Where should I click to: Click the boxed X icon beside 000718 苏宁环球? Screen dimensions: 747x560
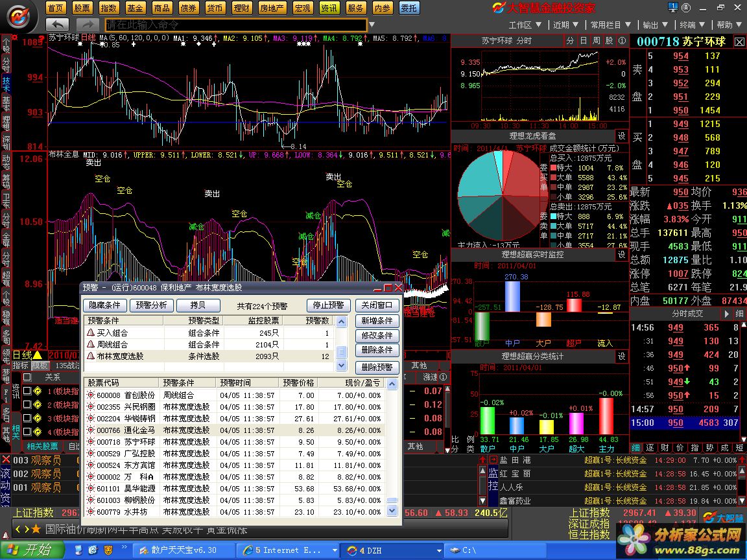click(x=739, y=42)
